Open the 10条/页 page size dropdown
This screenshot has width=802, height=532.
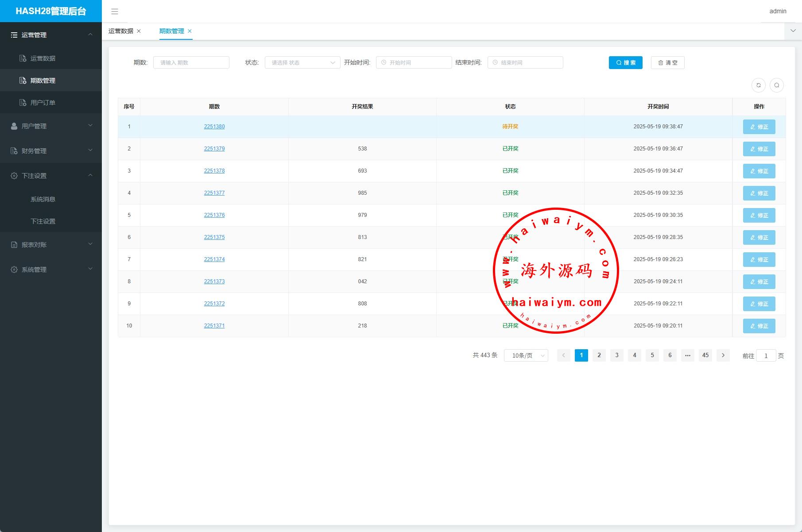coord(526,355)
